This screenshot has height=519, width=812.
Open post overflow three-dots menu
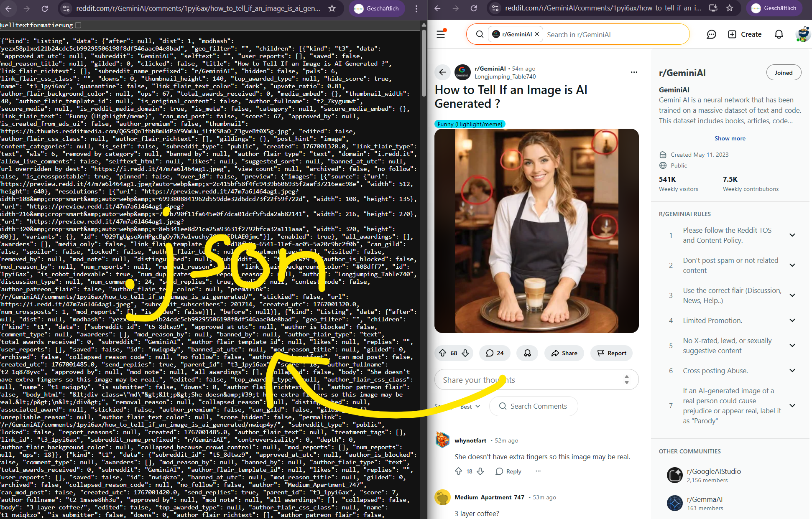pyautogui.click(x=634, y=72)
